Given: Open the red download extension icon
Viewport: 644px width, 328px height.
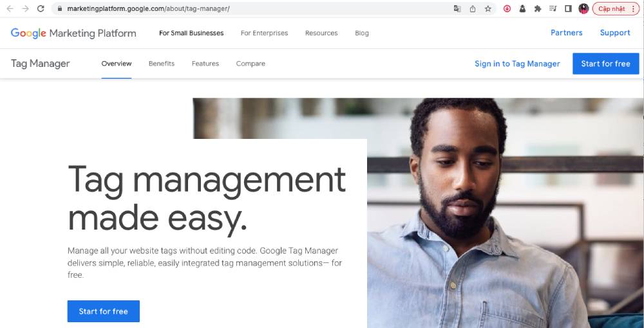Looking at the screenshot, I should click(x=507, y=8).
